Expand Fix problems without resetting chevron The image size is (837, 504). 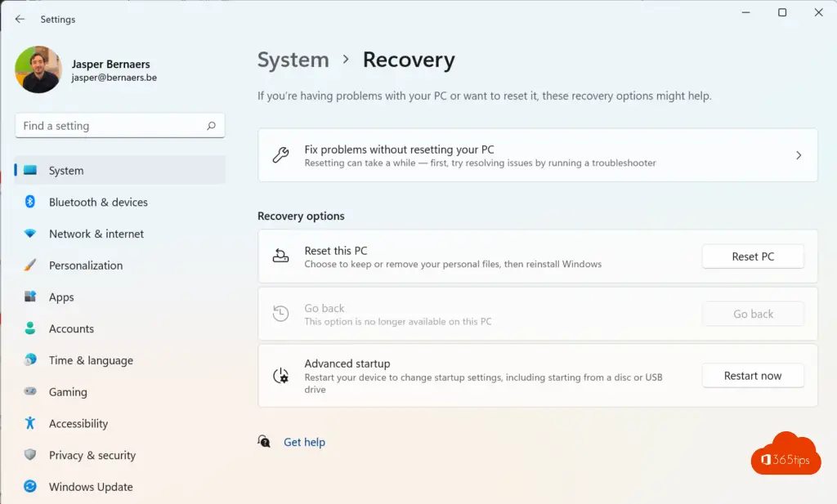[x=799, y=155]
